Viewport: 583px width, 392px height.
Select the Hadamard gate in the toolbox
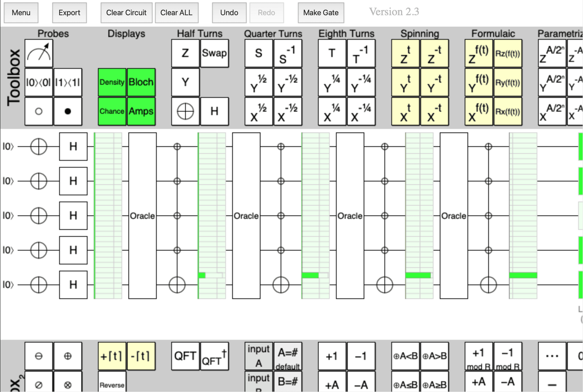tap(214, 111)
